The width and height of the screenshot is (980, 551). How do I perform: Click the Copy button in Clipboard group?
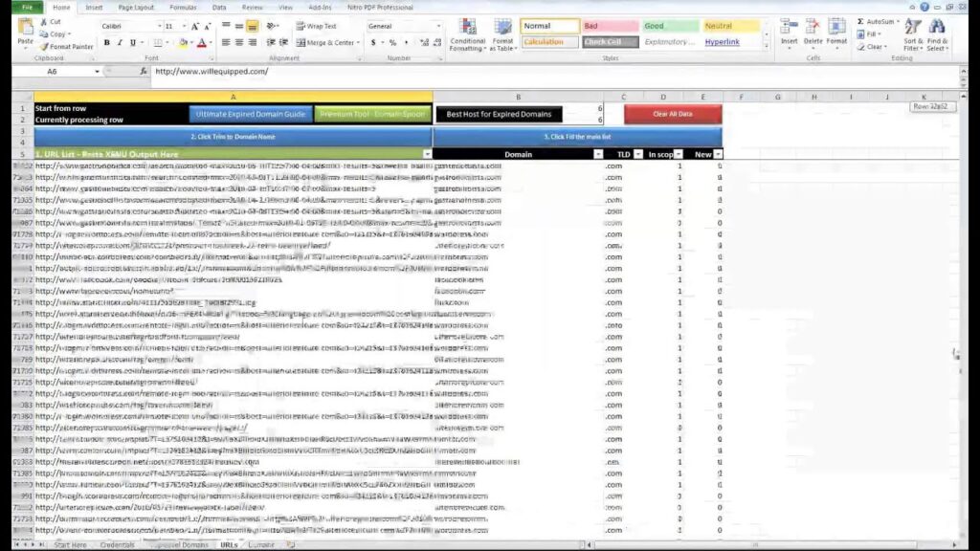pyautogui.click(x=55, y=34)
